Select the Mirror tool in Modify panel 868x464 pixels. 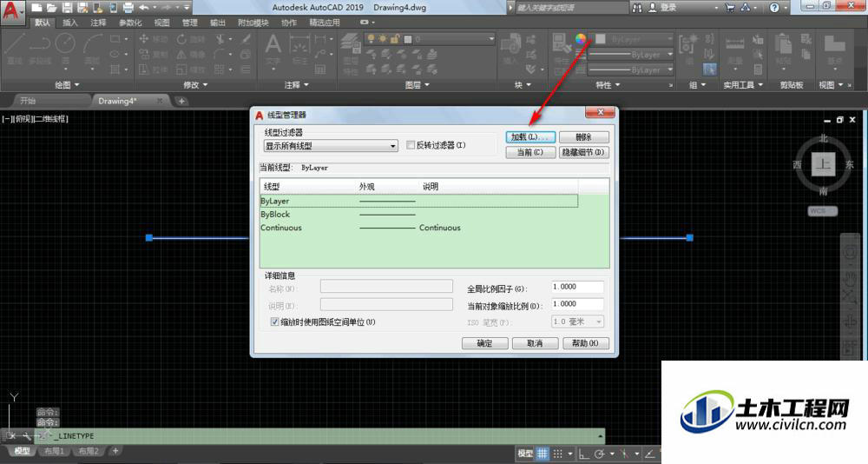click(190, 55)
